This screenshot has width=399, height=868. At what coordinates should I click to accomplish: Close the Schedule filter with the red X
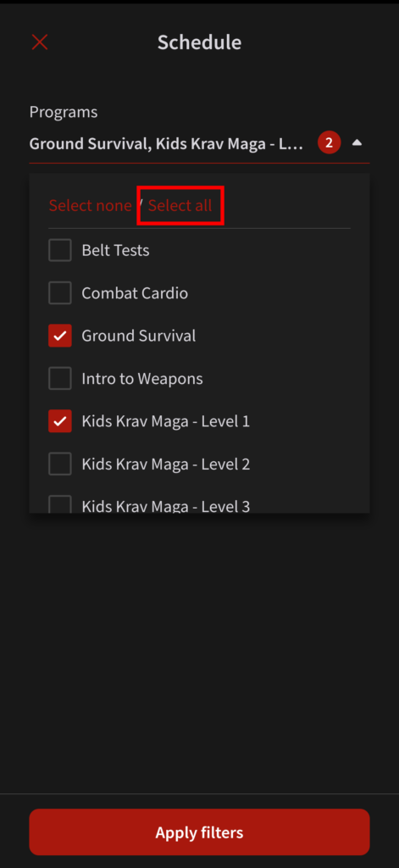pyautogui.click(x=40, y=42)
